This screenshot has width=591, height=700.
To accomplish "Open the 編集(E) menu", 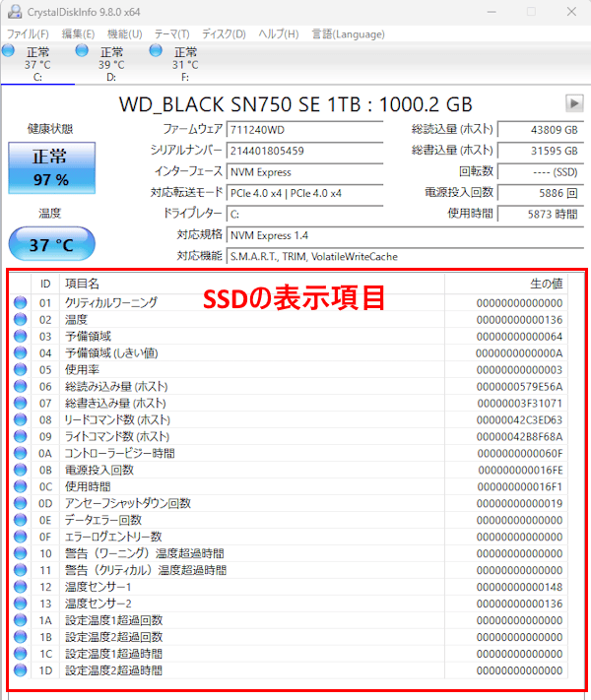I will click(x=78, y=34).
